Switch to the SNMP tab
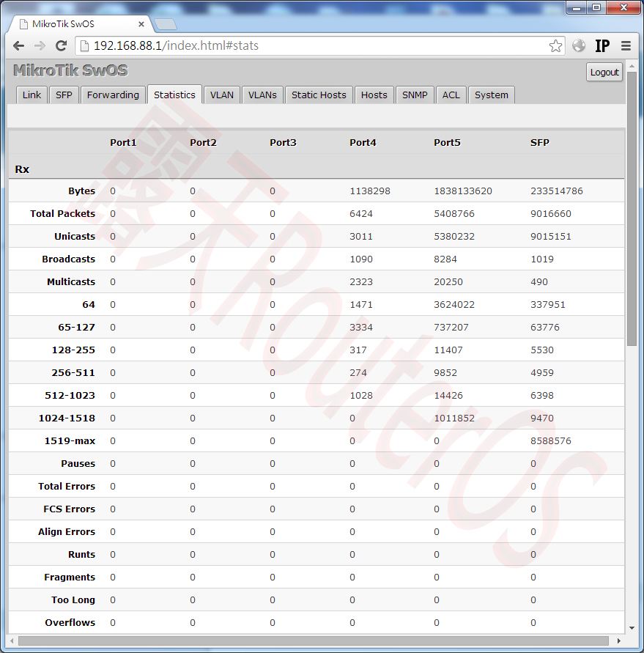 click(x=415, y=95)
